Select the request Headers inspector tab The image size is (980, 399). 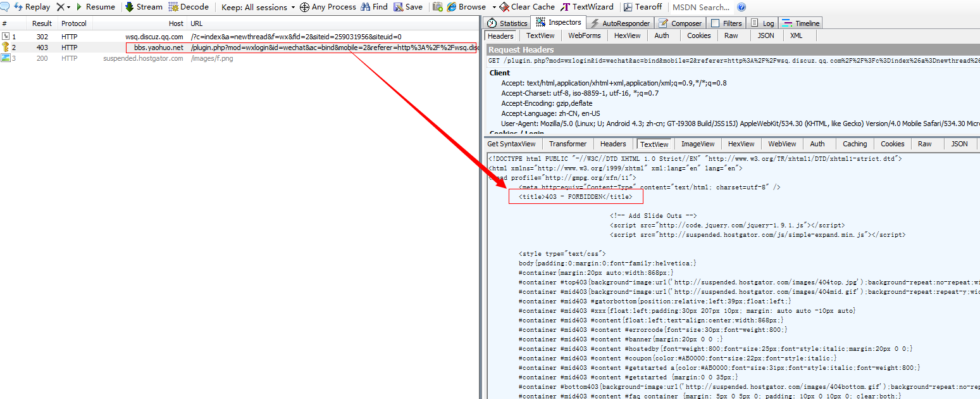500,36
